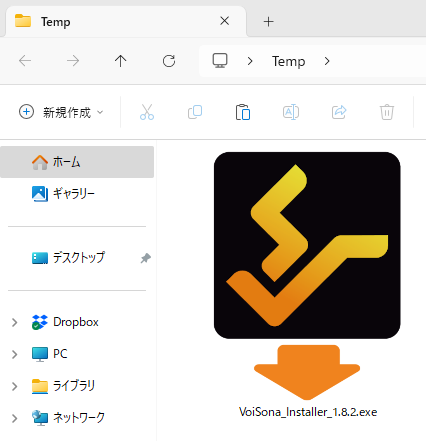
Task: Click the PC monitor icon in address bar
Action: pyautogui.click(x=220, y=61)
